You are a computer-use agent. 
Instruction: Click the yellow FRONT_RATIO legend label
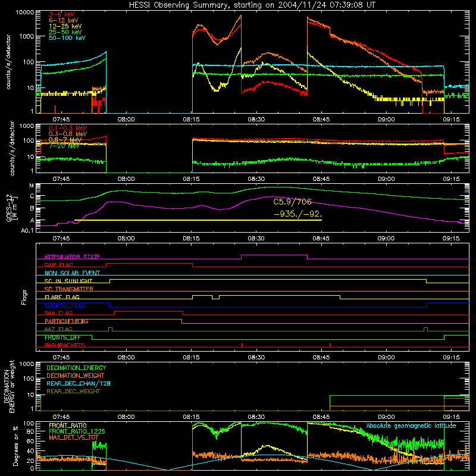click(x=68, y=425)
